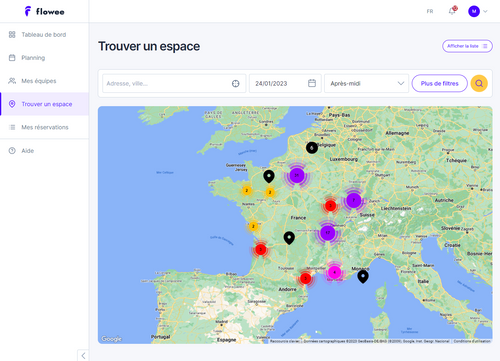
Task: Click the magenta cluster marker near Montpellier
Action: coord(334,272)
